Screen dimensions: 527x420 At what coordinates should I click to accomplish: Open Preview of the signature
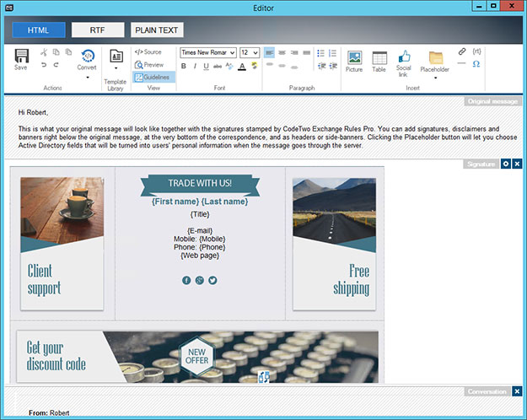point(149,65)
